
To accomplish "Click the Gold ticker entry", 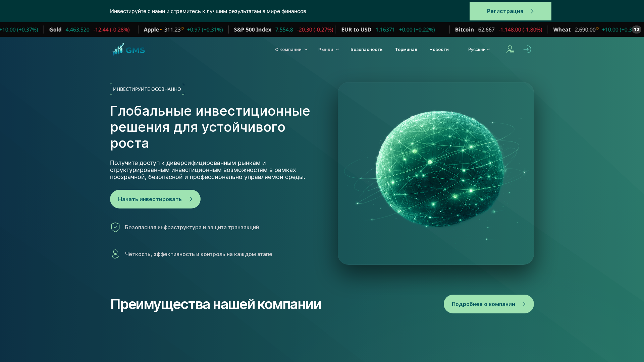I will click(89, 29).
